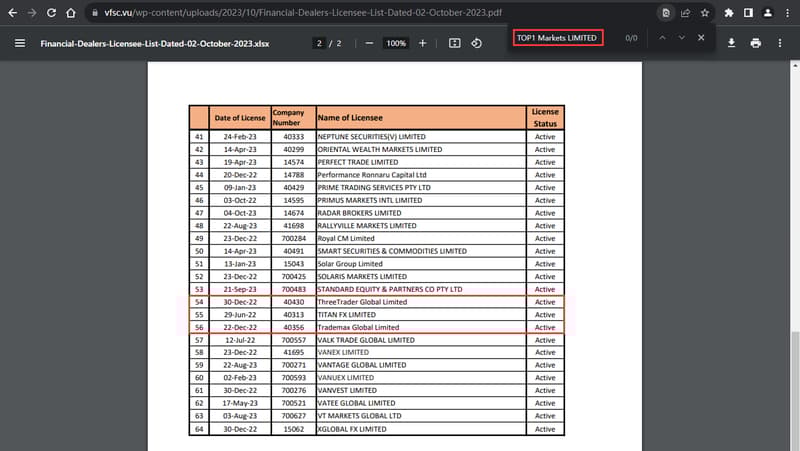Click the page search icon in address bar
The image size is (800, 451).
(x=666, y=13)
